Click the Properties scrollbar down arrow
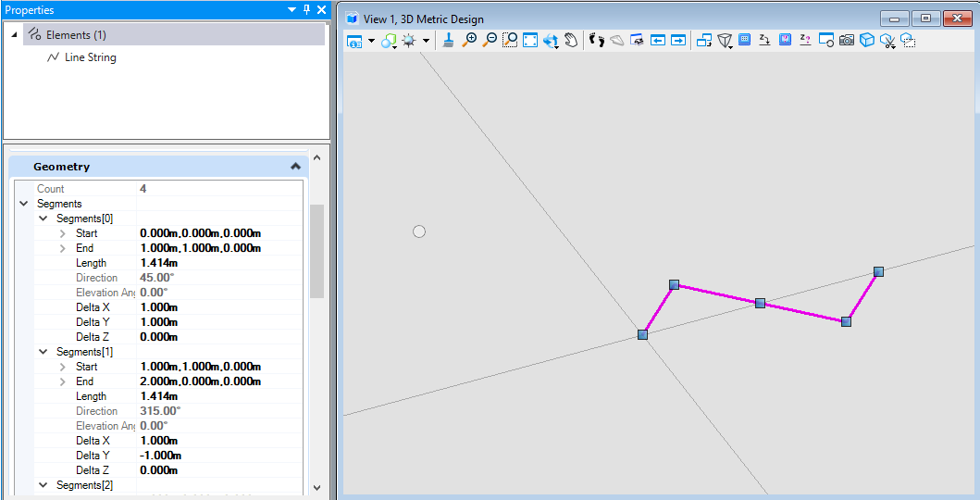The image size is (980, 500). pyautogui.click(x=316, y=487)
